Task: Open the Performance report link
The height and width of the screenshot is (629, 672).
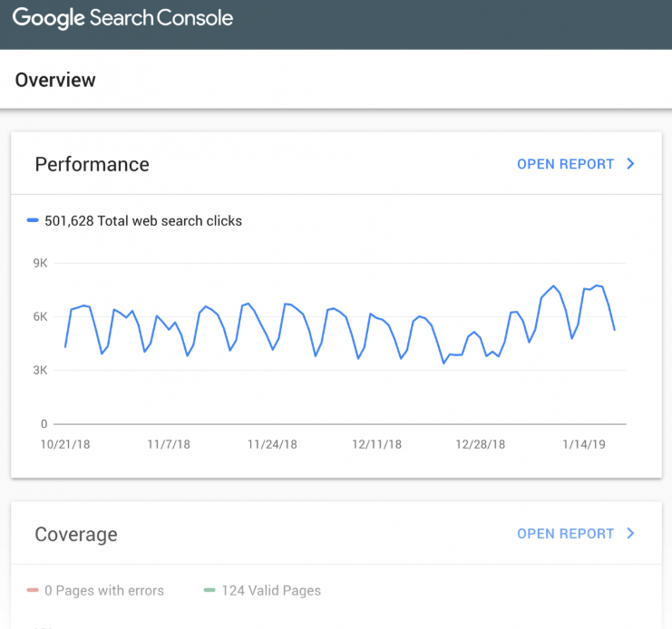Action: click(x=565, y=164)
